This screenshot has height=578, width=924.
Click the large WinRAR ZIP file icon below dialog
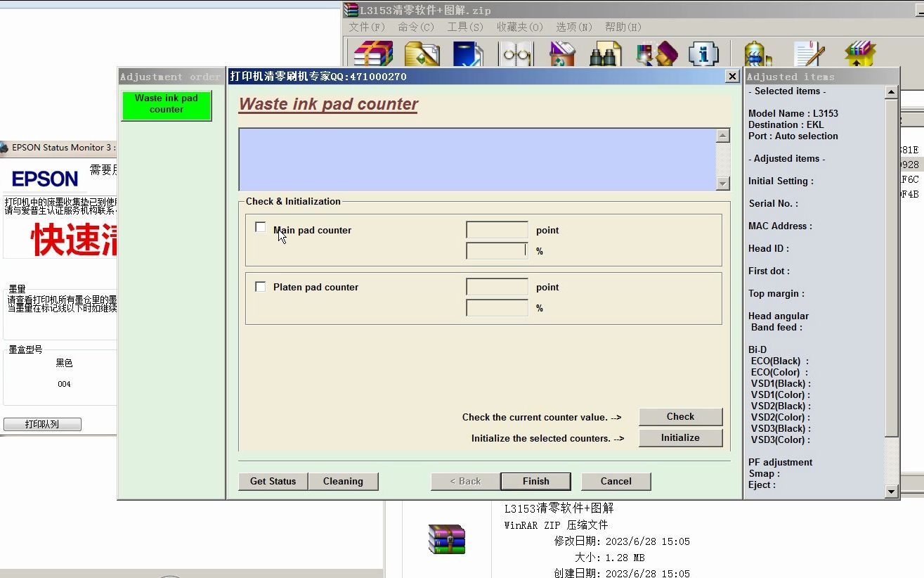click(447, 539)
